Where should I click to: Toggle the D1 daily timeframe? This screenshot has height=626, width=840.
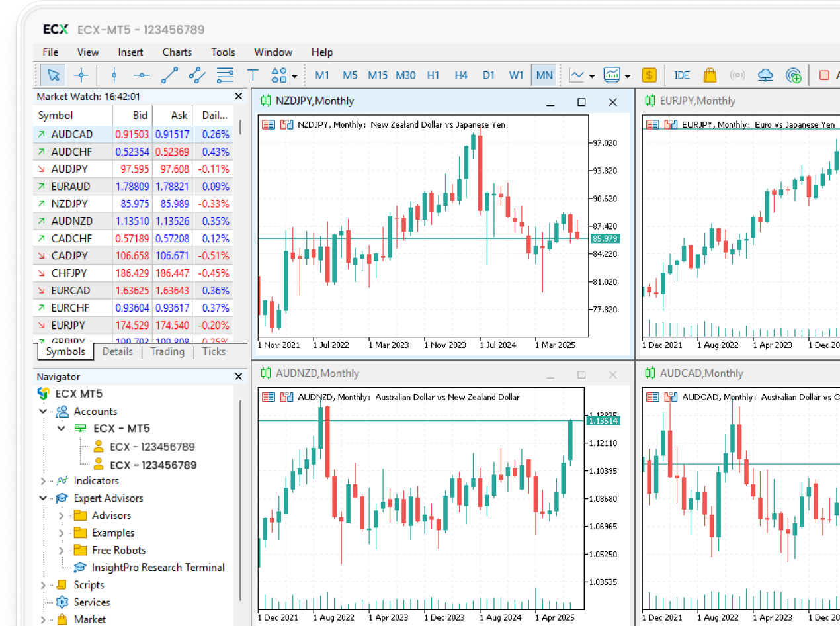(x=488, y=75)
